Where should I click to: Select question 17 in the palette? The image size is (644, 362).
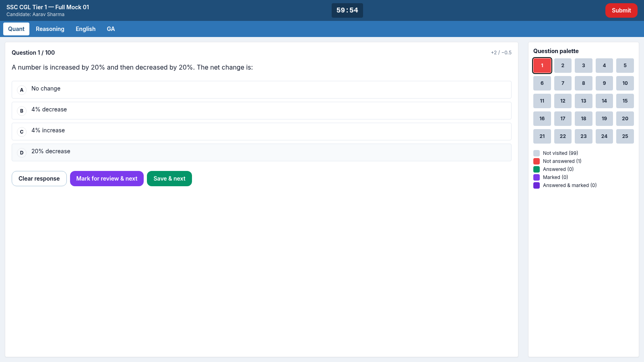(x=563, y=119)
